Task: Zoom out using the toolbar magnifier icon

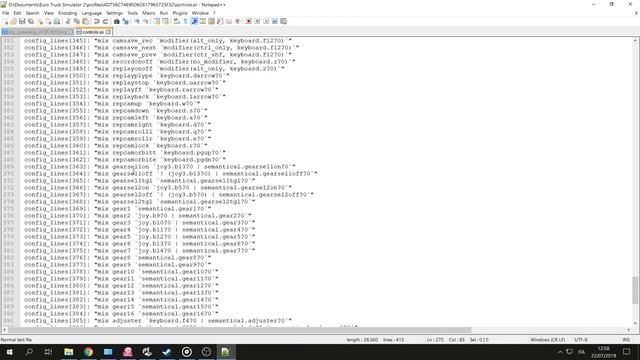Action: [145, 21]
